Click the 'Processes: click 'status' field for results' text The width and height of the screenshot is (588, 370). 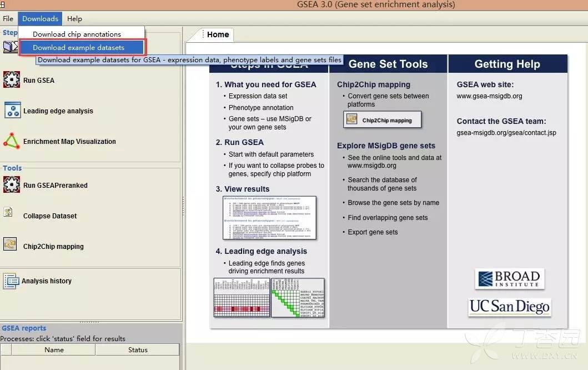(x=63, y=338)
